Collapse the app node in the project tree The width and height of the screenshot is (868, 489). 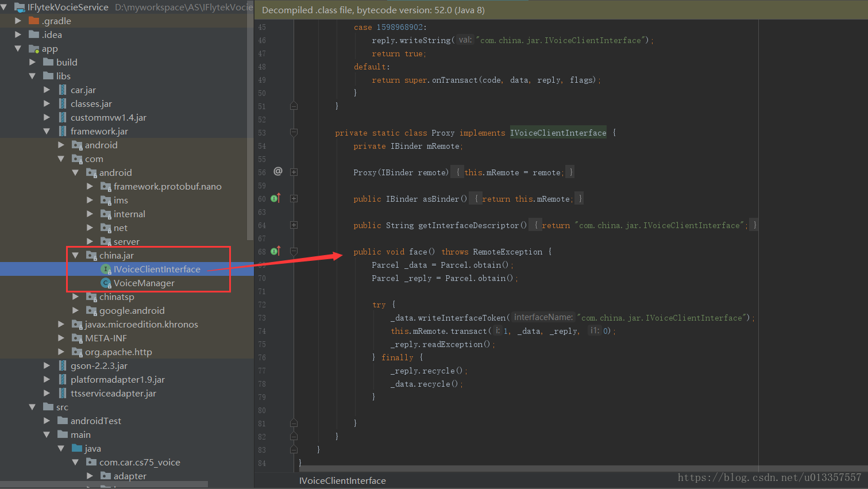18,48
